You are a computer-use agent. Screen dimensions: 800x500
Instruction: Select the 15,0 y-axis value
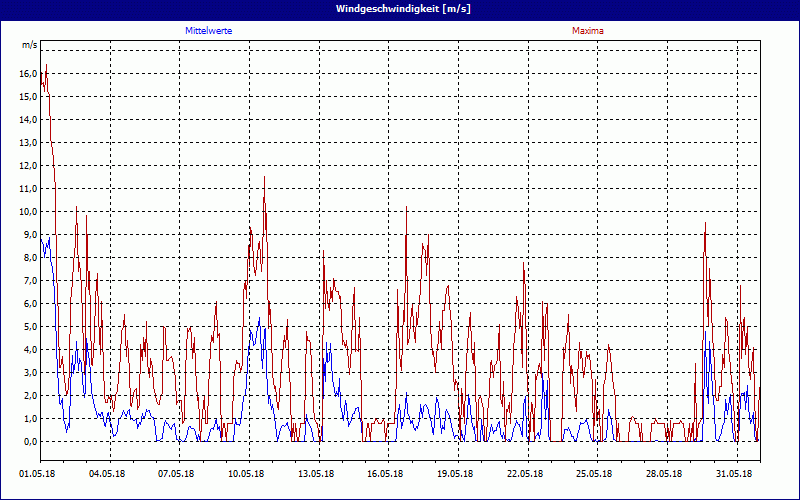[x=28, y=96]
